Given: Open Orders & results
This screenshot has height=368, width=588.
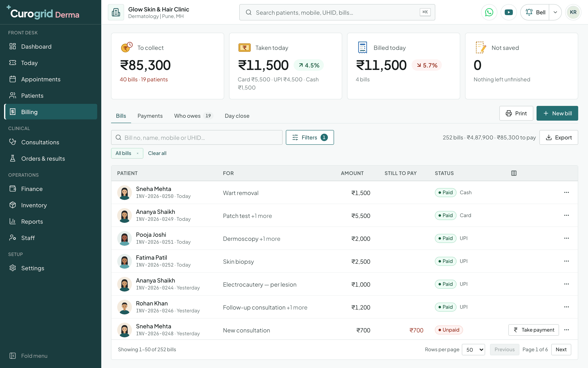Looking at the screenshot, I should [51, 158].
